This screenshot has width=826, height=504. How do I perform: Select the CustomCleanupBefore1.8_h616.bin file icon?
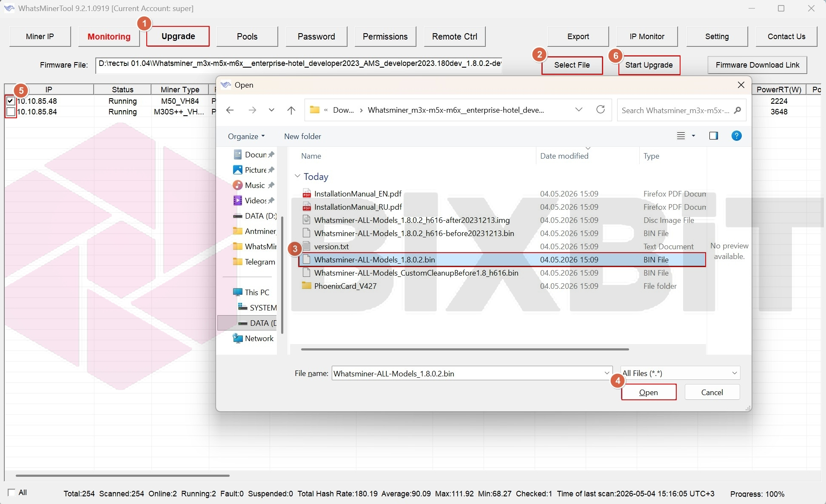coord(306,273)
